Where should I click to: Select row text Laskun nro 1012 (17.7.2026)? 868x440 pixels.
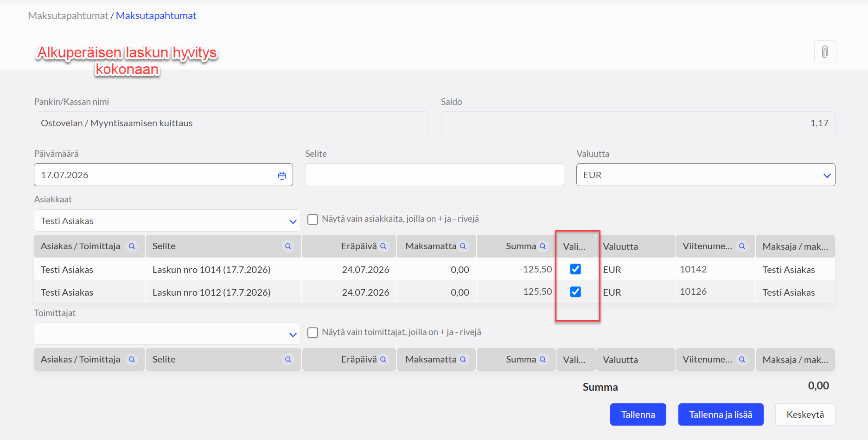(211, 292)
